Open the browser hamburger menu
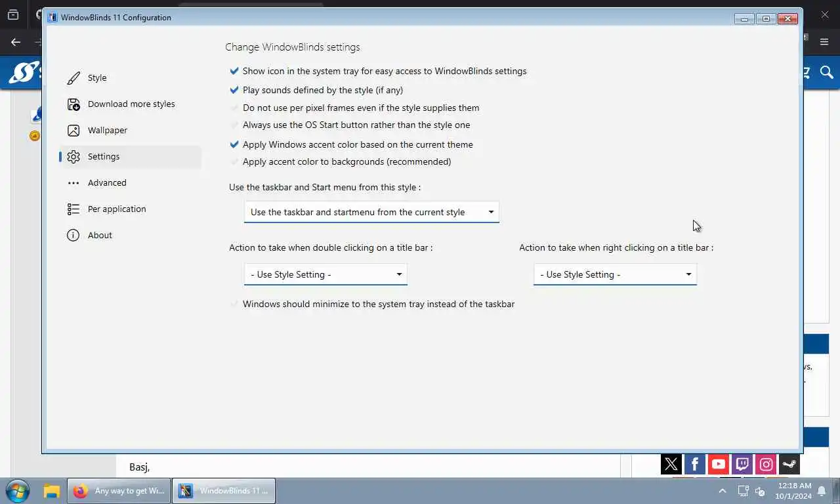840x504 pixels. [825, 42]
